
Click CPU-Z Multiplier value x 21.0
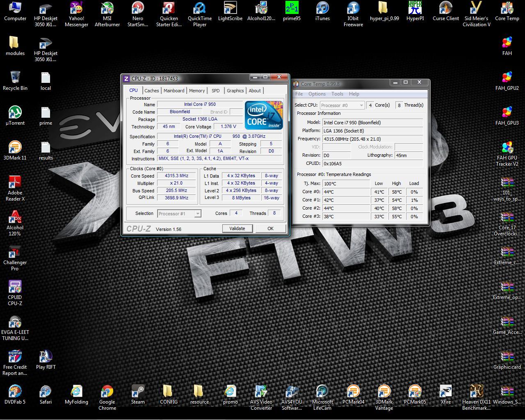click(177, 183)
